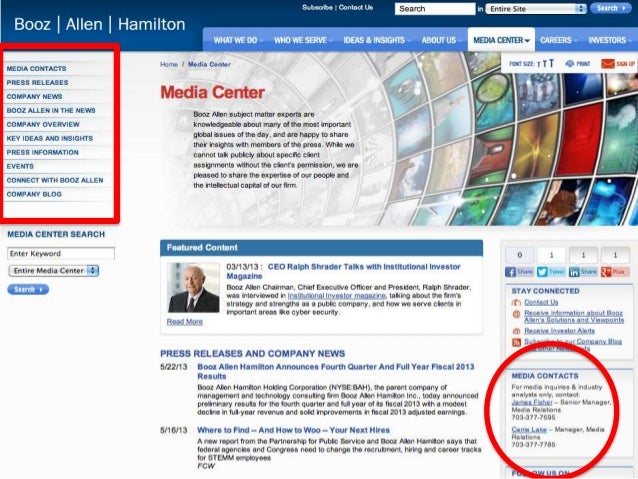Click the top Search button in header
The height and width of the screenshot is (479, 638).
click(611, 8)
